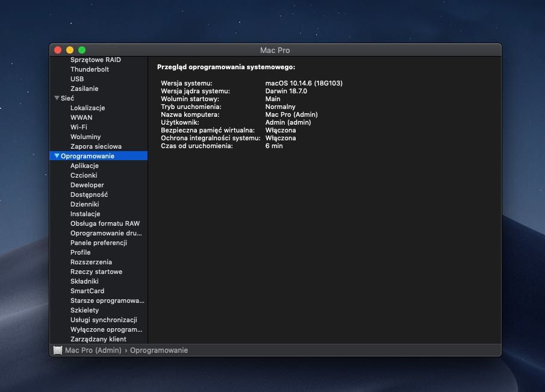The image size is (545, 392).
Task: Click the macOS 10.14.6 (18G103) value
Action: [304, 83]
